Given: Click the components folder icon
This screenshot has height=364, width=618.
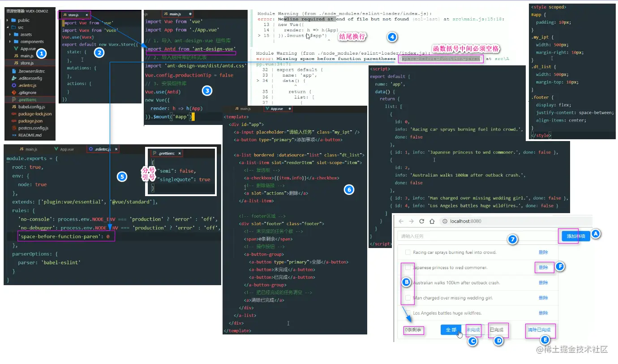Looking at the screenshot, I should 16,42.
